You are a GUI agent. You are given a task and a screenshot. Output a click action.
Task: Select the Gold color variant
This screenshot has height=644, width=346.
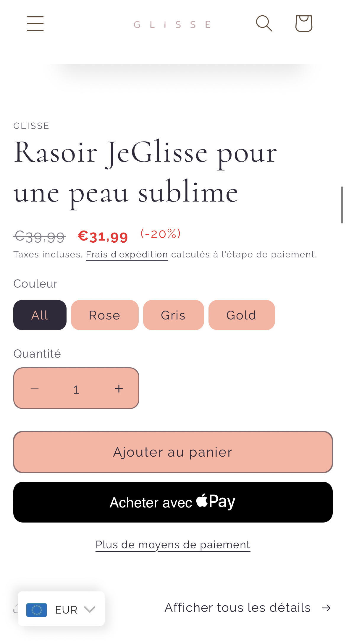pyautogui.click(x=241, y=315)
